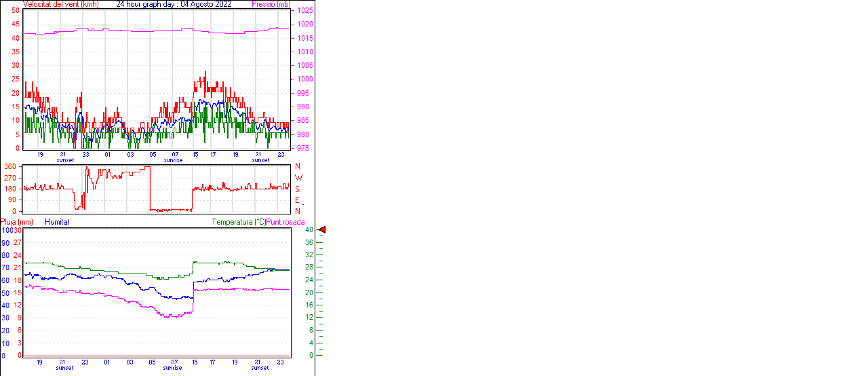Click the 50 value on wind speed axis

pos(15,11)
